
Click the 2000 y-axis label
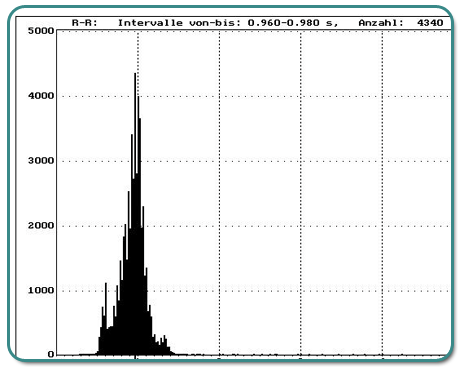click(x=41, y=226)
